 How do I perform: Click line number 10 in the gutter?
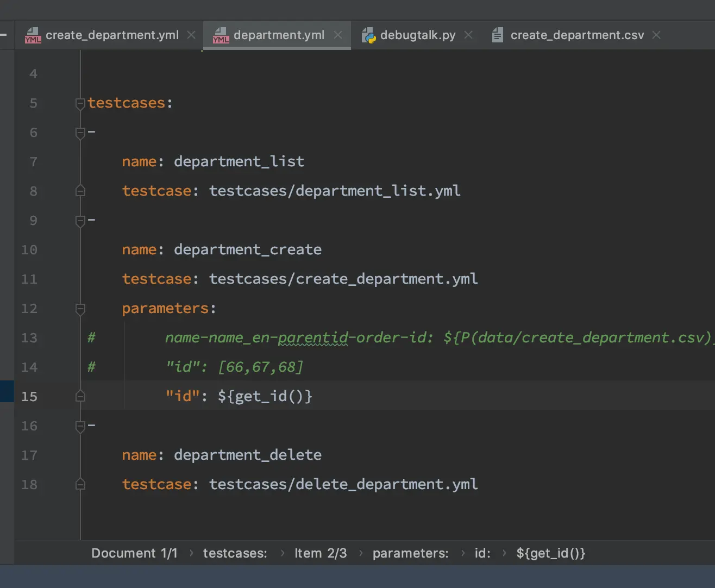[x=29, y=250]
